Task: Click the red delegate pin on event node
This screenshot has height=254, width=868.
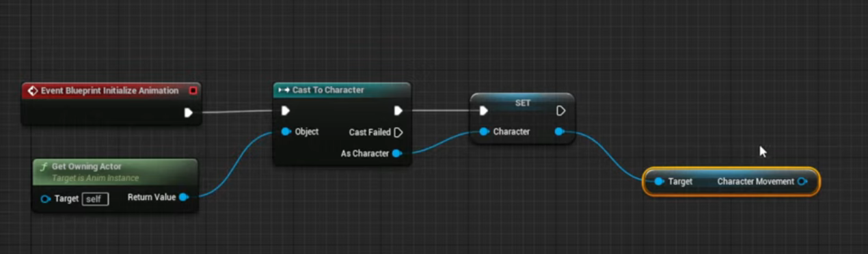Action: [x=193, y=90]
